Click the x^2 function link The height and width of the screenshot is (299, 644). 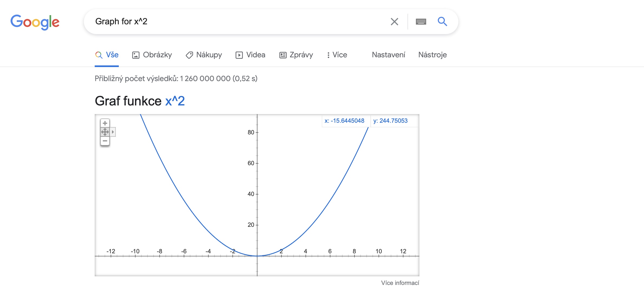pos(175,101)
